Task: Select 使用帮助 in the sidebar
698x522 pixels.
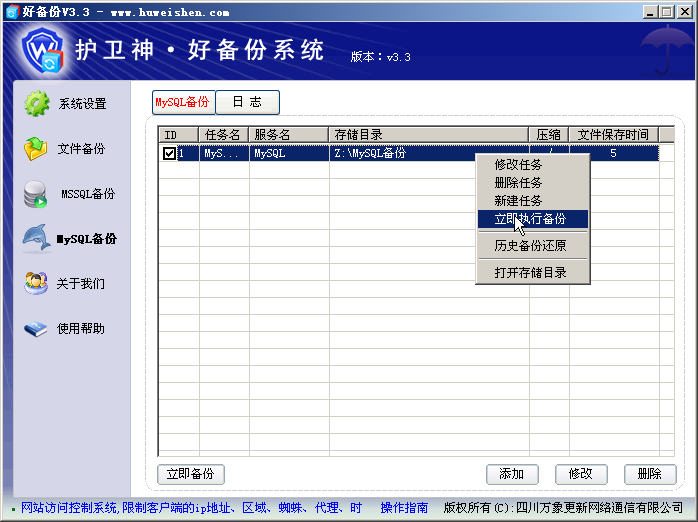Action: pos(81,329)
